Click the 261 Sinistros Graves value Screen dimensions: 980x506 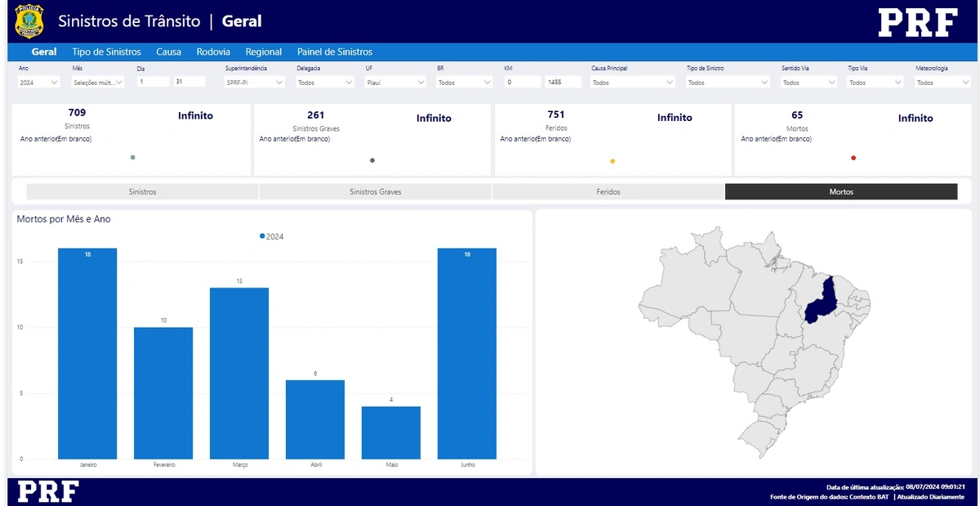pos(315,115)
